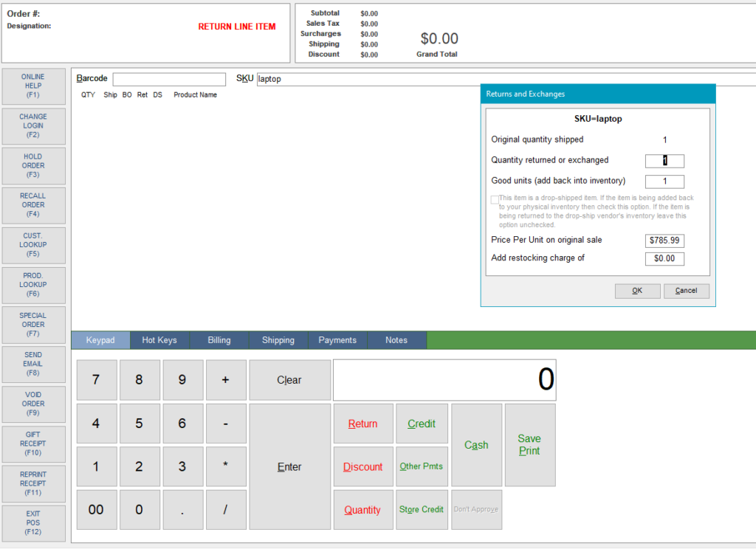
Task: Tender payment with Cash
Action: pos(475,445)
